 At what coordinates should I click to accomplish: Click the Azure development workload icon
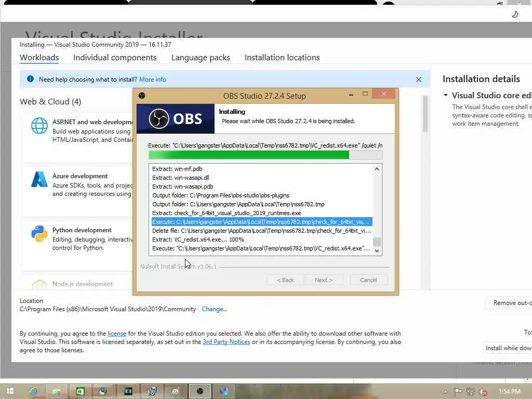point(39,179)
